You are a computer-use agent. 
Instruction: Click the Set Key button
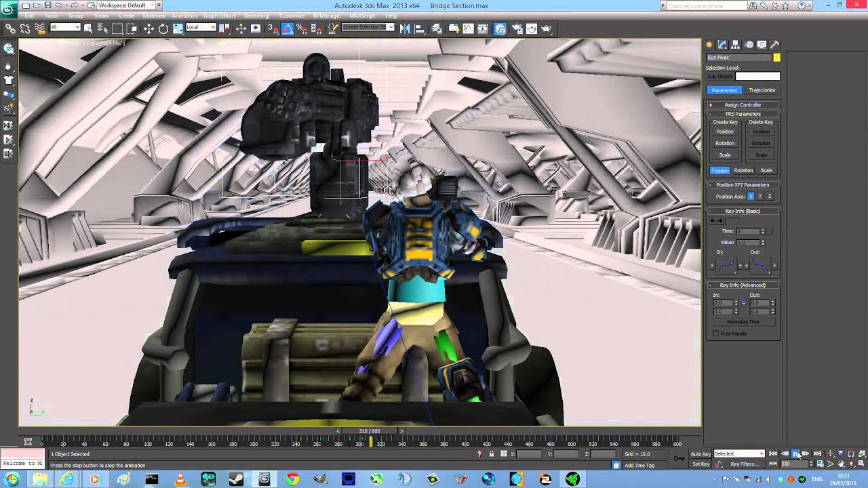(x=701, y=464)
